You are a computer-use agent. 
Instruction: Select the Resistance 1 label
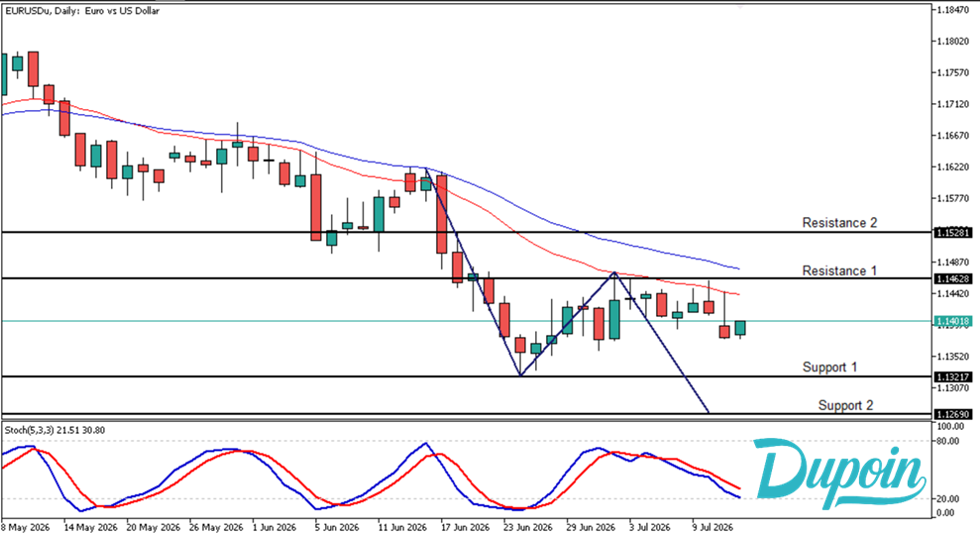point(839,270)
